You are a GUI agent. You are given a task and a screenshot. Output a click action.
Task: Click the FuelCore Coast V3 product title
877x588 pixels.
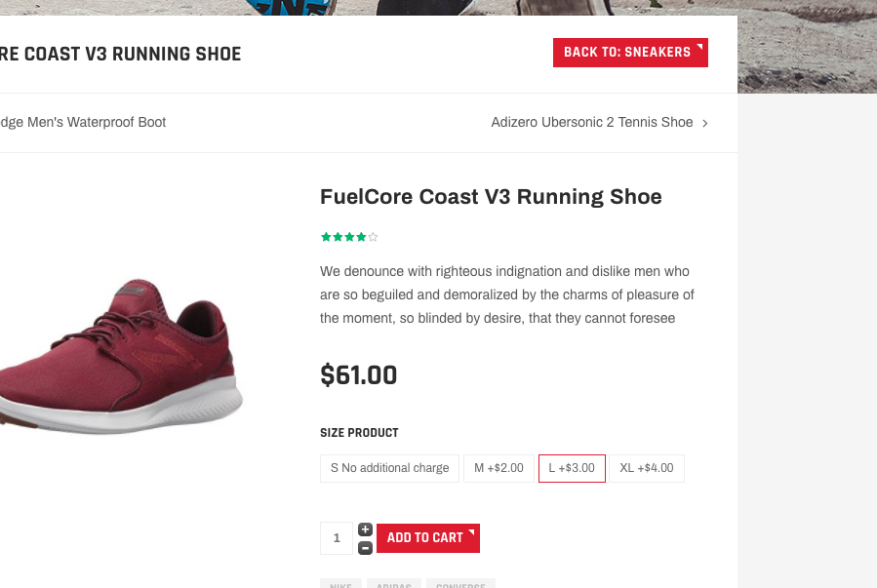491,197
